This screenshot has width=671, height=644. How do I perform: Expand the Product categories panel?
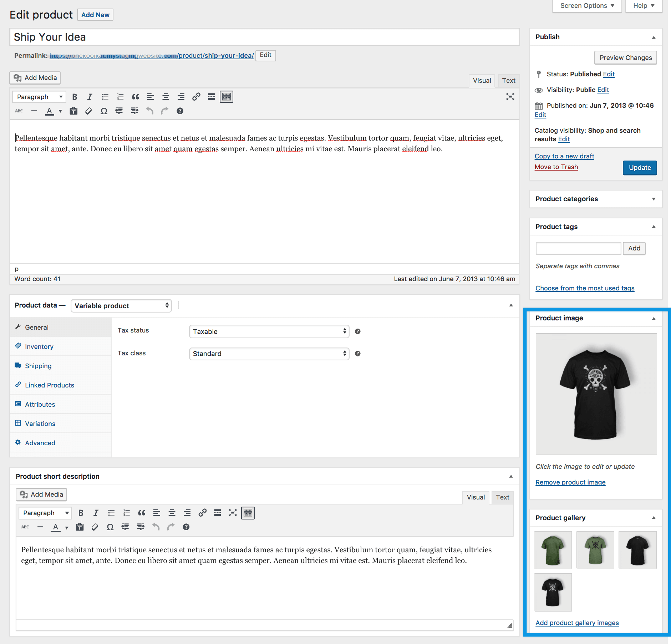click(654, 199)
